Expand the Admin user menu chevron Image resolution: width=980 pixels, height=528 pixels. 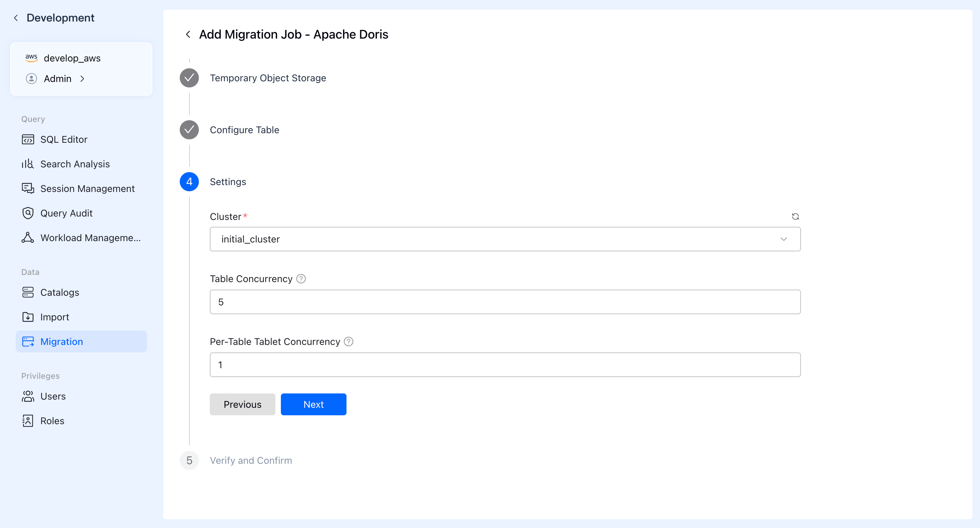[82, 79]
